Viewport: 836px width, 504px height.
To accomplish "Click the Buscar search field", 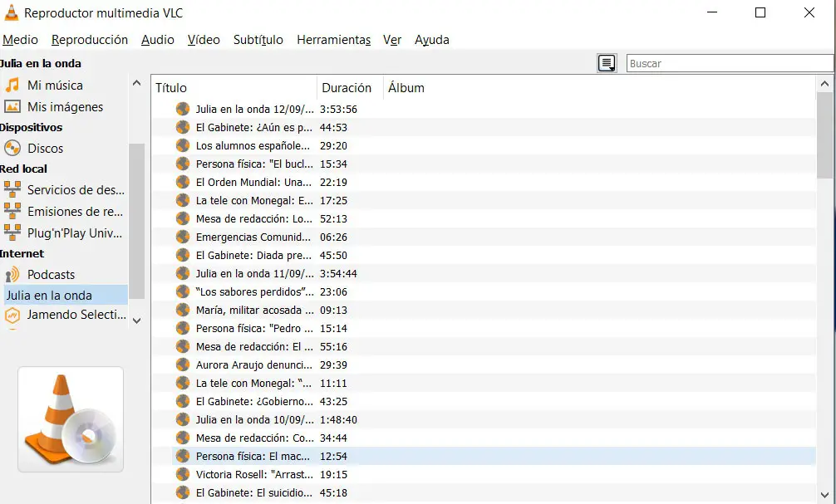I will click(x=730, y=63).
